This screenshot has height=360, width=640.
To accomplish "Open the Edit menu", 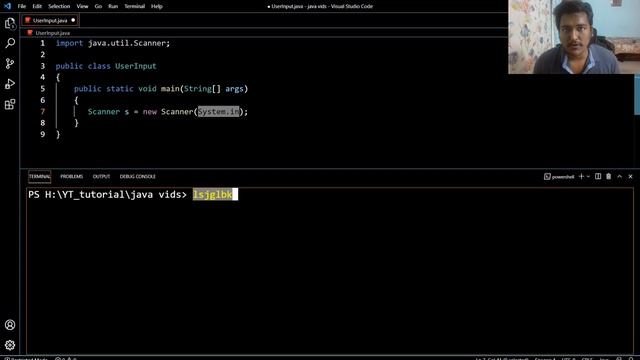I will [37, 6].
